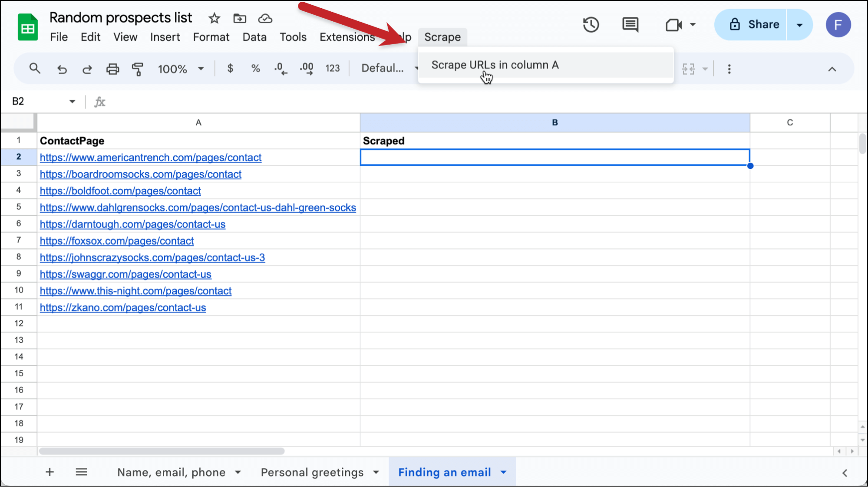Select row 5 header
The image size is (868, 487).
19,207
